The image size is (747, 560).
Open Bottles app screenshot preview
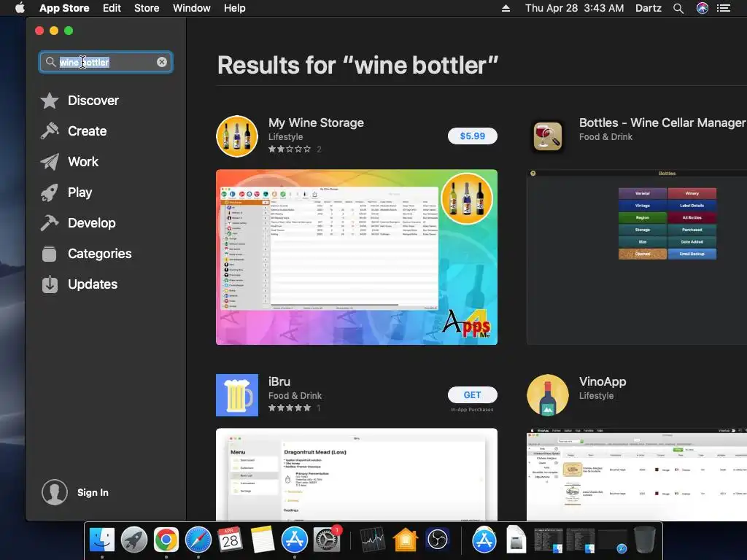coord(636,257)
